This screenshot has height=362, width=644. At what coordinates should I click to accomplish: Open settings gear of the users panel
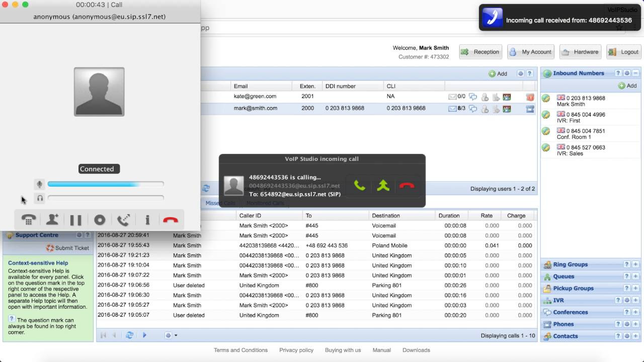coord(521,73)
